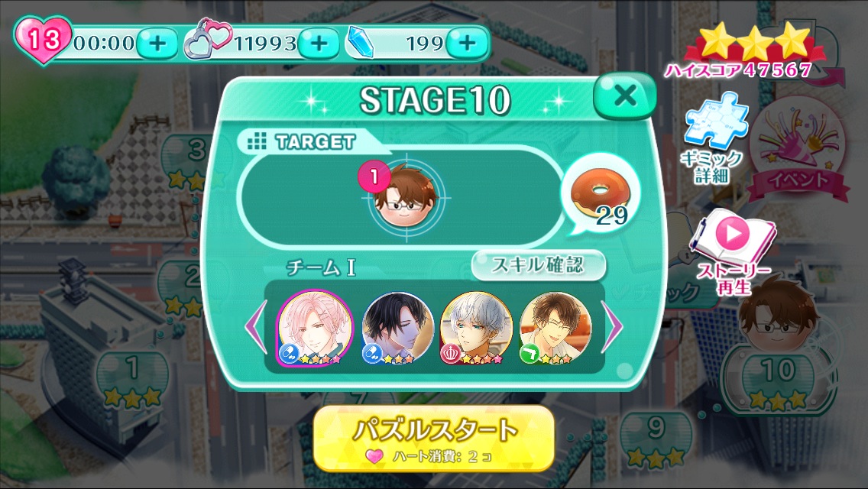This screenshot has width=868, height=489.
Task: Select silver-haired character portrait in team
Action: 475,328
